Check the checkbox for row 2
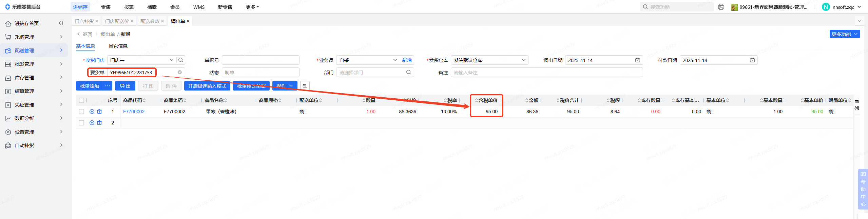Image resolution: width=868 pixels, height=219 pixels. coord(81,123)
